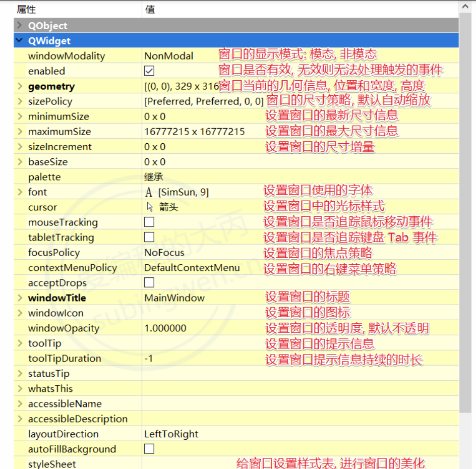Expand the geometry property arrow
The width and height of the screenshot is (476, 469).
(20, 86)
